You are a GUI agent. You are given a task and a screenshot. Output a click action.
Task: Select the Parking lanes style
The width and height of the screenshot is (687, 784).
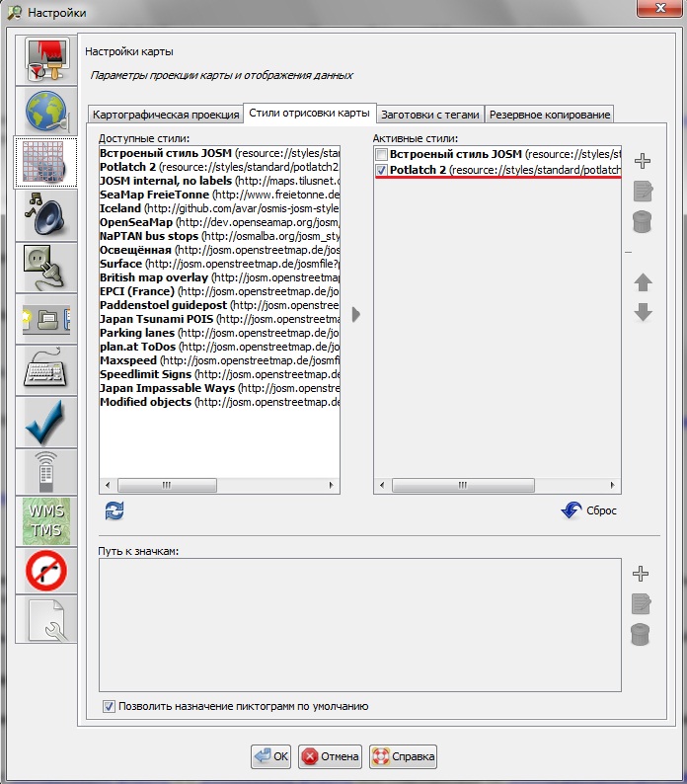click(219, 333)
